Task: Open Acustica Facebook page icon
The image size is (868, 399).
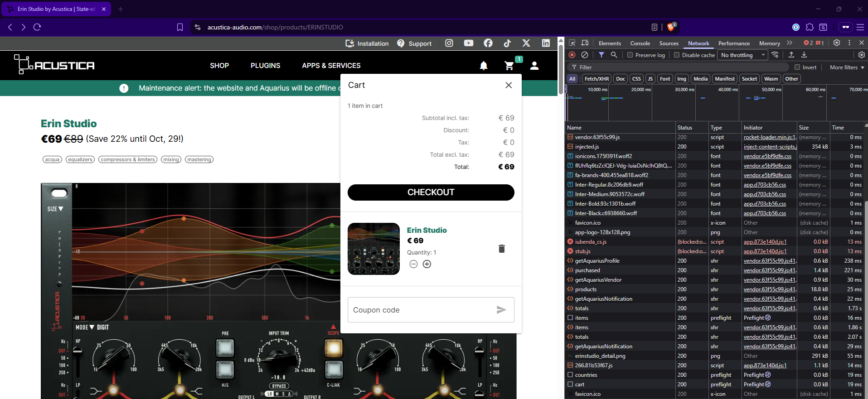Action: (488, 43)
